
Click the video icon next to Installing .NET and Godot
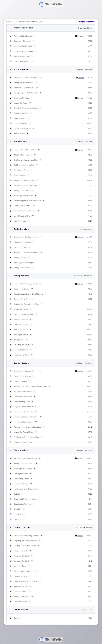coord(11,51)
